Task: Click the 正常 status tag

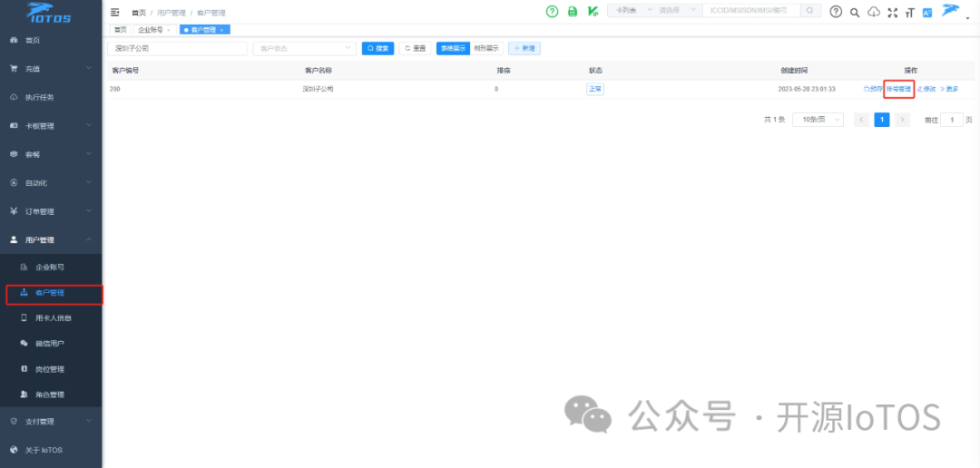Action: [x=595, y=90]
